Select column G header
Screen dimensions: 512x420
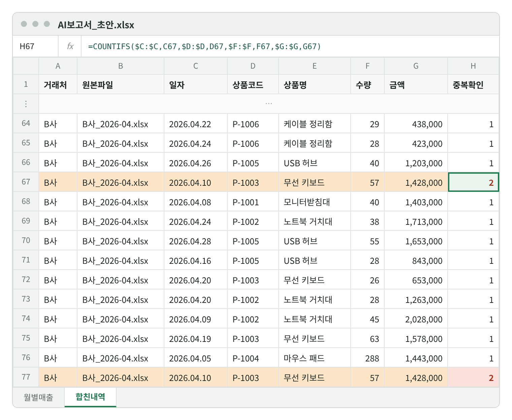pos(416,66)
